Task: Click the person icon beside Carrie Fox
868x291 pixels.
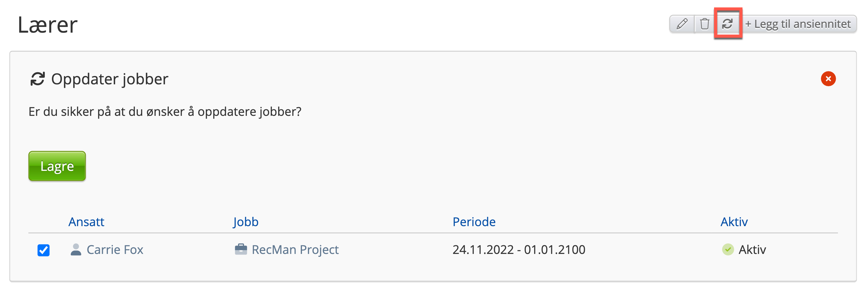Action: [76, 250]
